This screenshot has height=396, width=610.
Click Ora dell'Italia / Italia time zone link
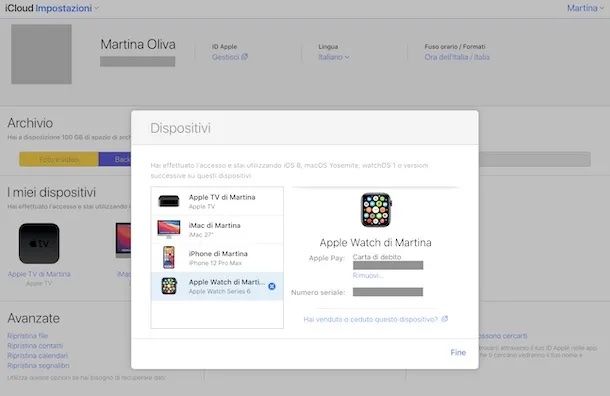[457, 57]
